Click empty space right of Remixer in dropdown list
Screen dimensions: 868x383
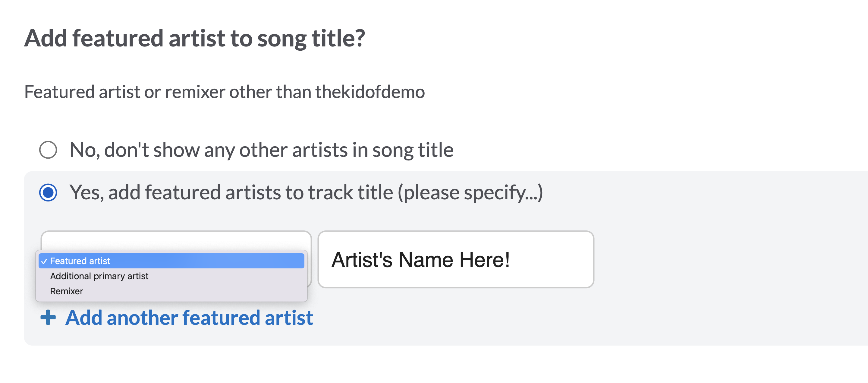click(202, 291)
